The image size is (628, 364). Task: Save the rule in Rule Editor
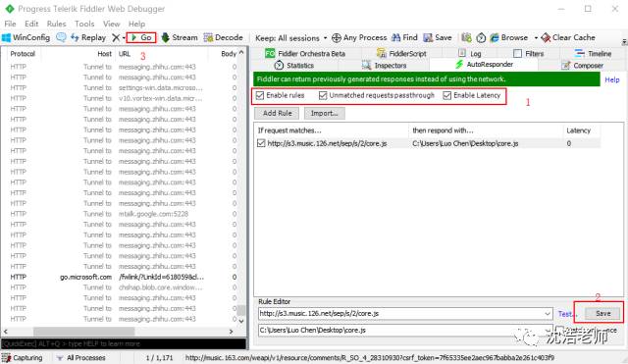click(602, 314)
